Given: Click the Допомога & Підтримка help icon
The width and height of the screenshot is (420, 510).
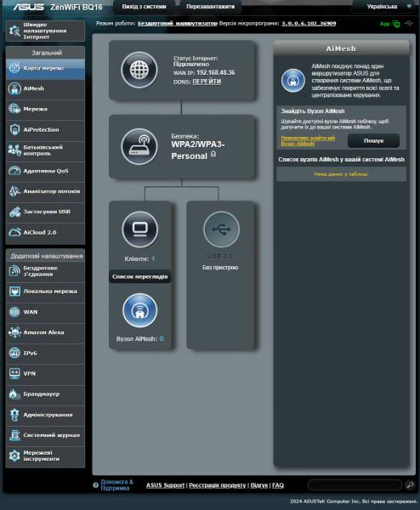Looking at the screenshot, I should (x=95, y=485).
